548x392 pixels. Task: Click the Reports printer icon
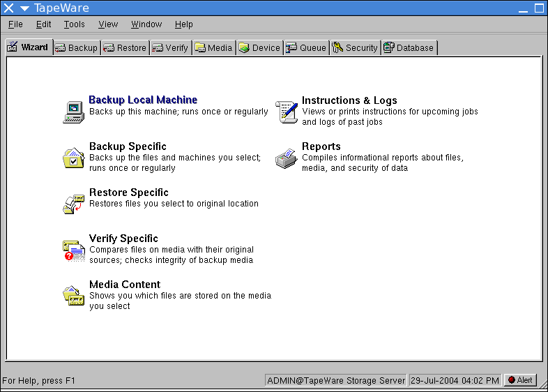coord(287,158)
